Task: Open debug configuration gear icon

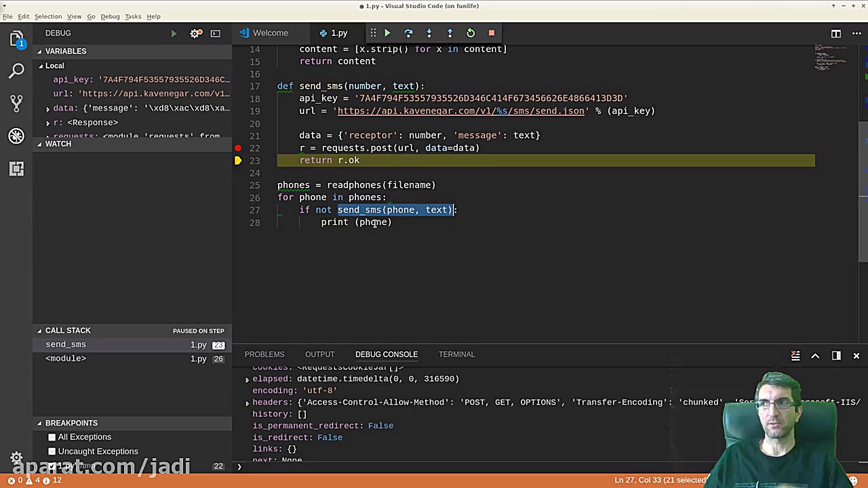Action: 195,33
